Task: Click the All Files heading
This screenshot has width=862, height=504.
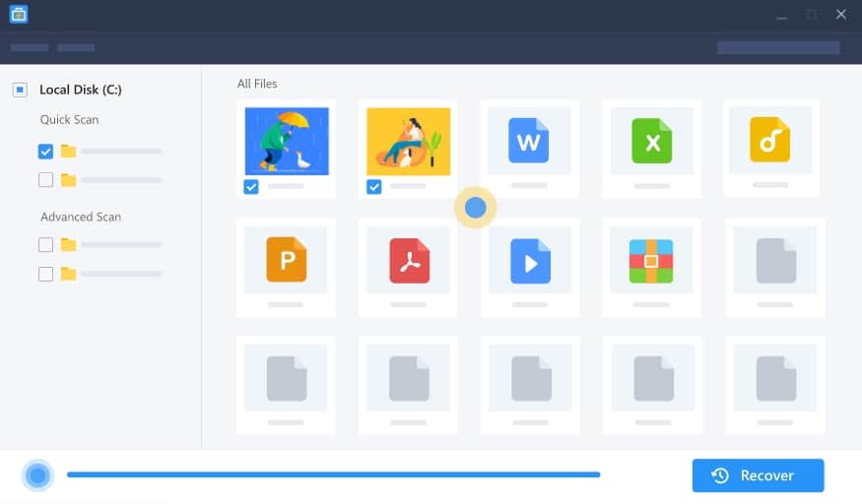Action: [257, 84]
